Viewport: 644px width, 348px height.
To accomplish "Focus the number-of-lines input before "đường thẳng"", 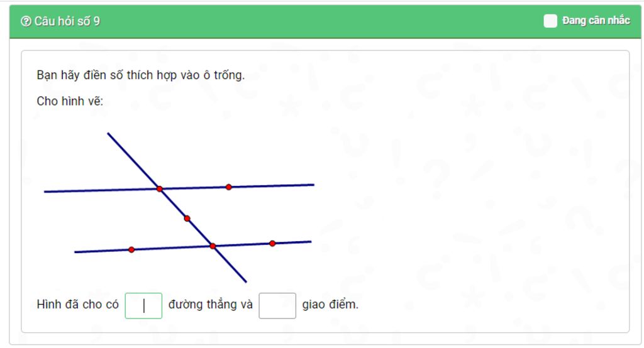I will pyautogui.click(x=143, y=305).
